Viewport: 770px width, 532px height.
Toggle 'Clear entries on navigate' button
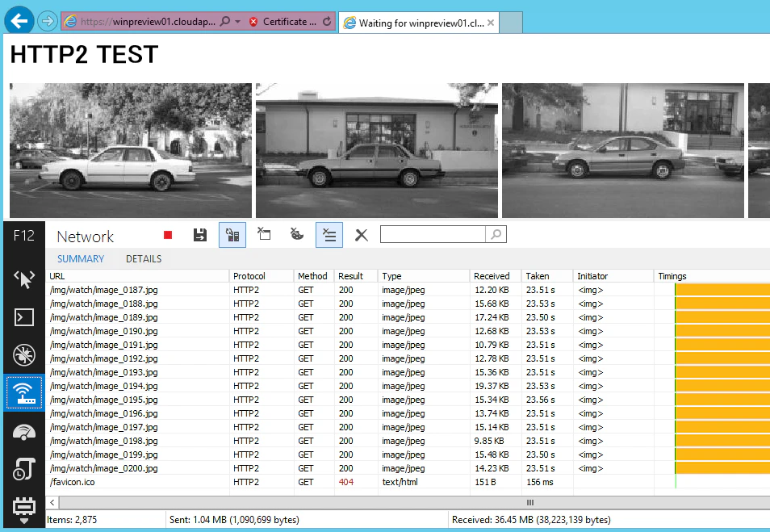(x=329, y=235)
